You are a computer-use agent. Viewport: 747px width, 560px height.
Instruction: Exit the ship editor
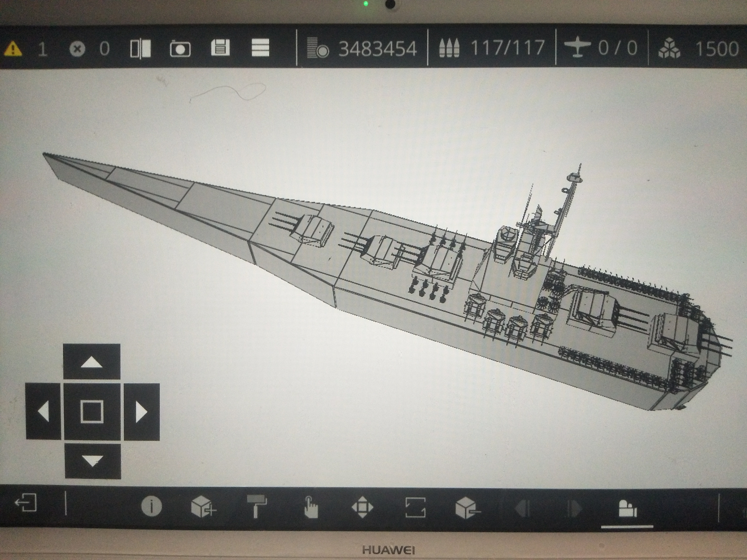coord(26,503)
